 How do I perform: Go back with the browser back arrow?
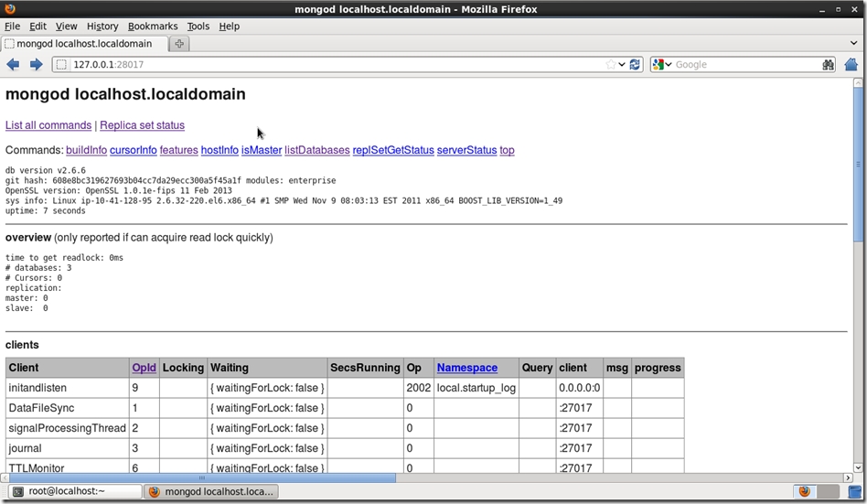coord(14,65)
